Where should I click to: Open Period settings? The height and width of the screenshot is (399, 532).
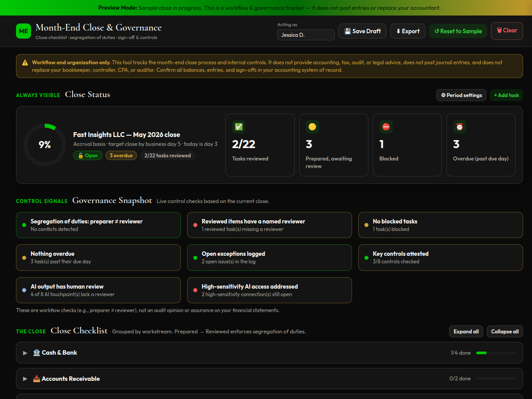click(x=461, y=95)
